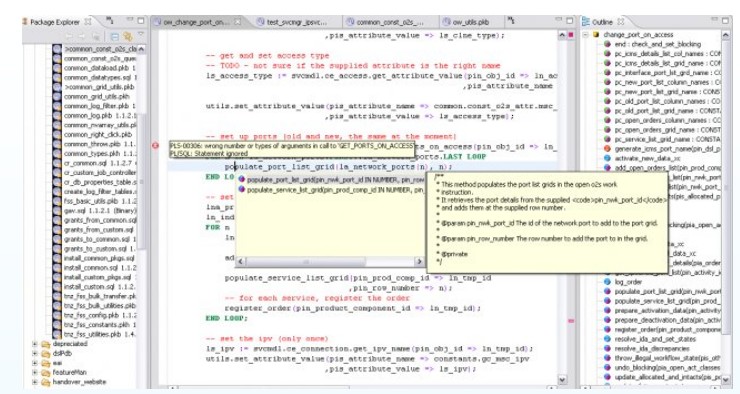This screenshot has height=394, width=740.
Task: Click the top red overview ruler error marker
Action: pos(571,35)
